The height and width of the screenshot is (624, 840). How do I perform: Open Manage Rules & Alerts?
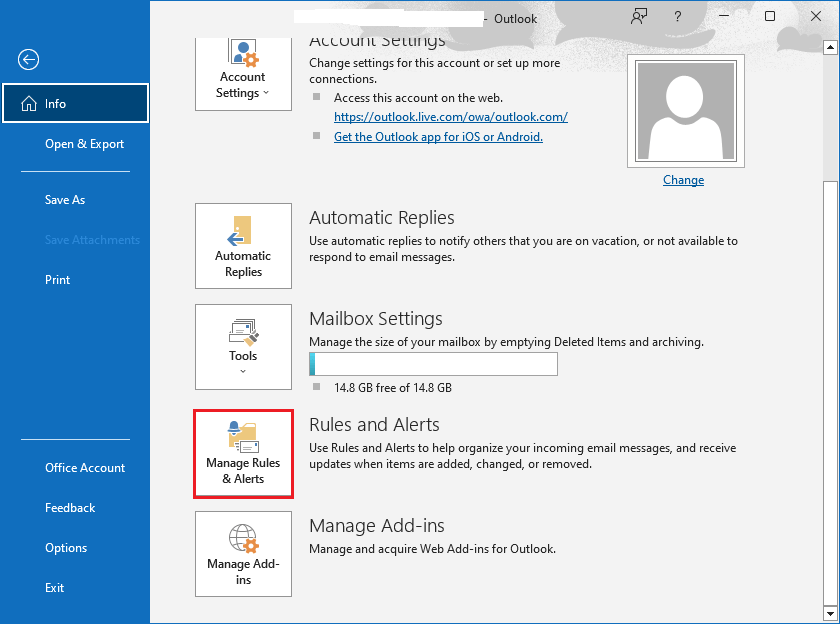[243, 454]
